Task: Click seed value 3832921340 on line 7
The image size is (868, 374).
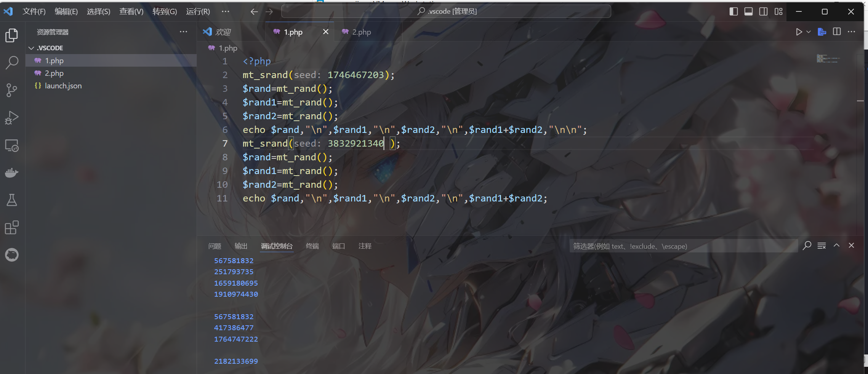Action: tap(356, 144)
